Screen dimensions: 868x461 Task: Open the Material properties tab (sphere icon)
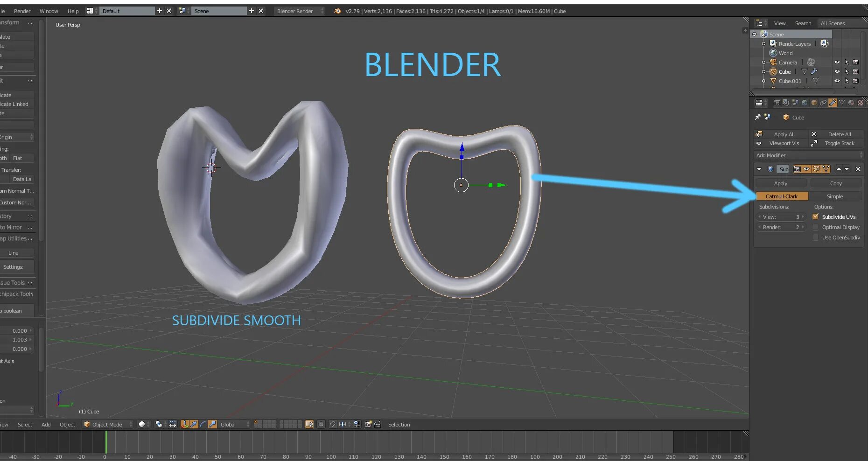851,103
